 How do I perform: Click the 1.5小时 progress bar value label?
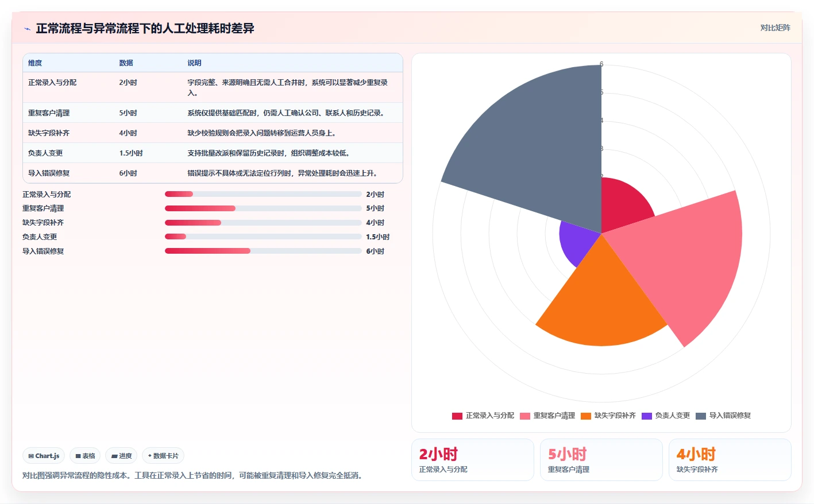(378, 237)
